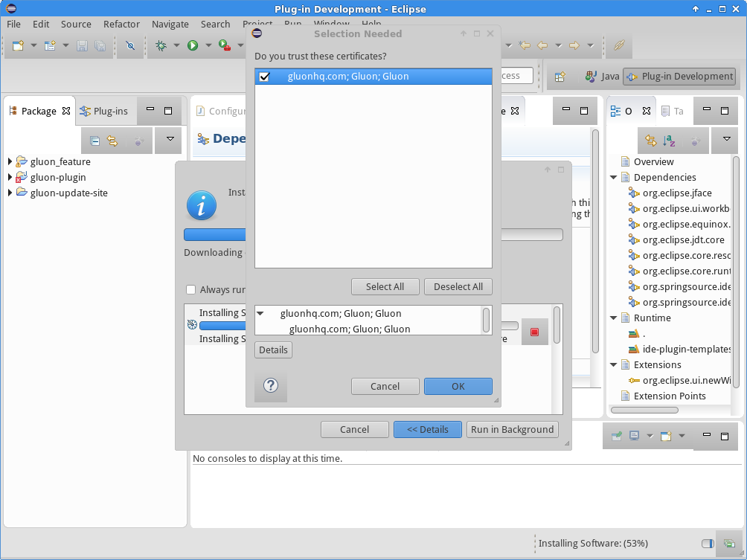This screenshot has height=560, width=747.
Task: Click the certificate chain list scrollbar
Action: [x=486, y=320]
